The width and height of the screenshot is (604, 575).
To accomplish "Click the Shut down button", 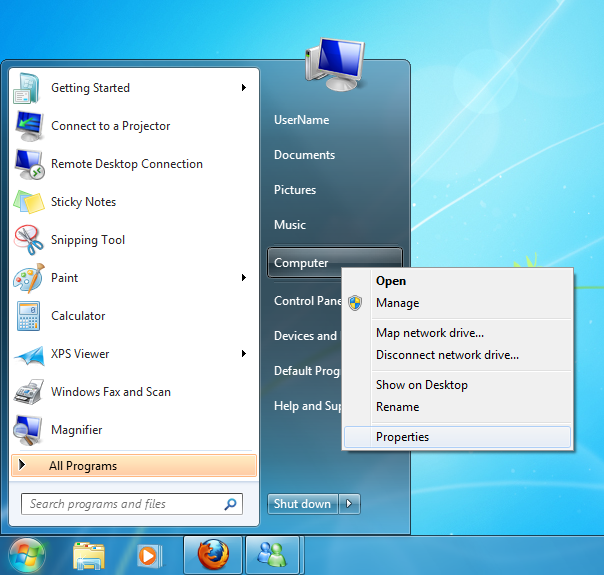I will coord(303,504).
